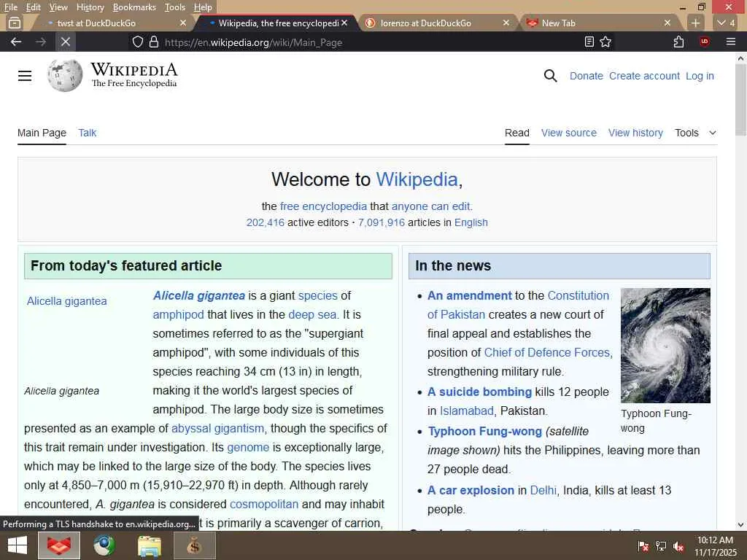Click the Wikipedia globe logo
The image size is (747, 560).
click(x=65, y=75)
